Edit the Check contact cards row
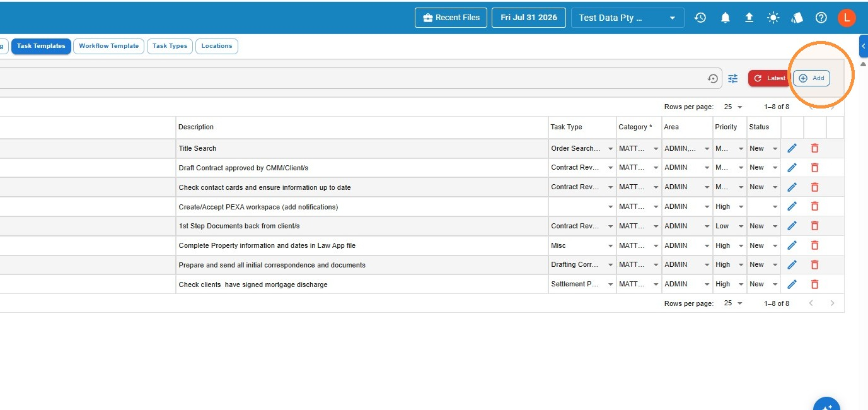The height and width of the screenshot is (410, 868). 792,187
